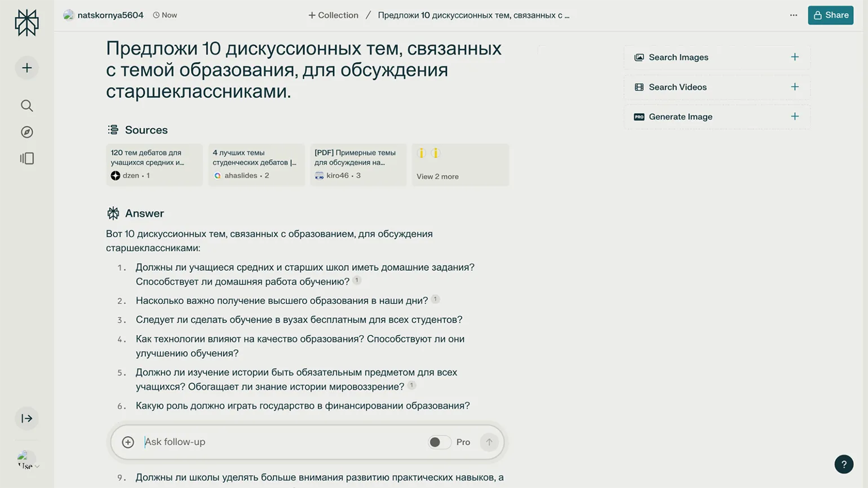The height and width of the screenshot is (488, 868).
Task: Open the dzen source card
Action: coord(154,165)
